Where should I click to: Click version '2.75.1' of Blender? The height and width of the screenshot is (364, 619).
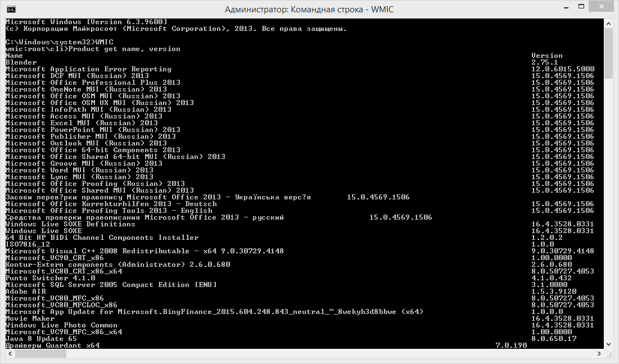544,62
